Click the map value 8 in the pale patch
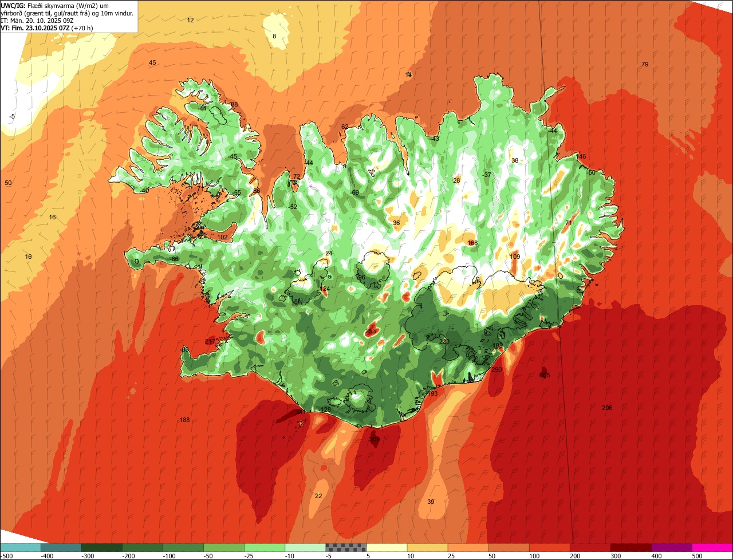The width and height of the screenshot is (733, 560). coord(274,36)
